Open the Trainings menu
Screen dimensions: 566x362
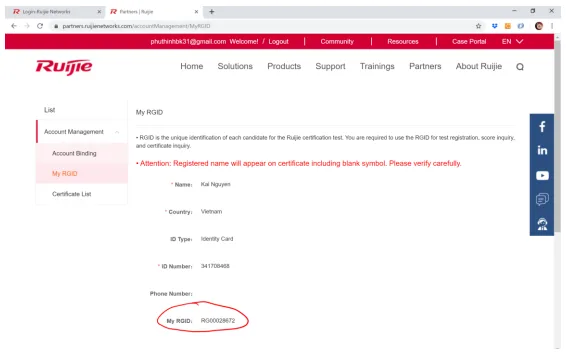(x=377, y=66)
